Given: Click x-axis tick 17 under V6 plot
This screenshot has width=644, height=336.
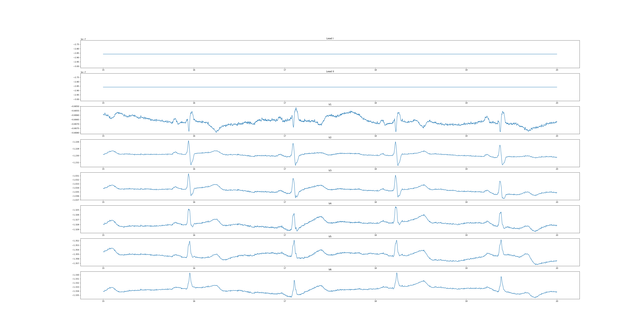Looking at the screenshot, I should click(285, 301).
